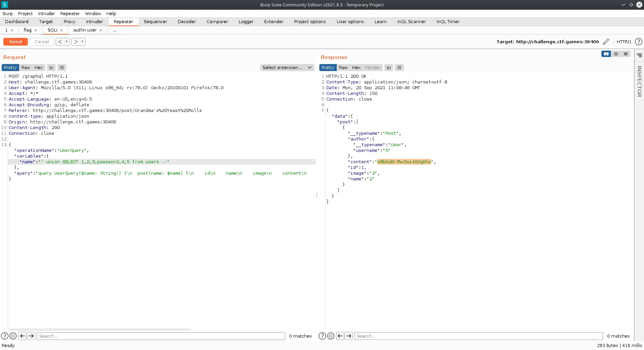Switch Request view to Hex
This screenshot has height=350, width=644.
[39, 67]
